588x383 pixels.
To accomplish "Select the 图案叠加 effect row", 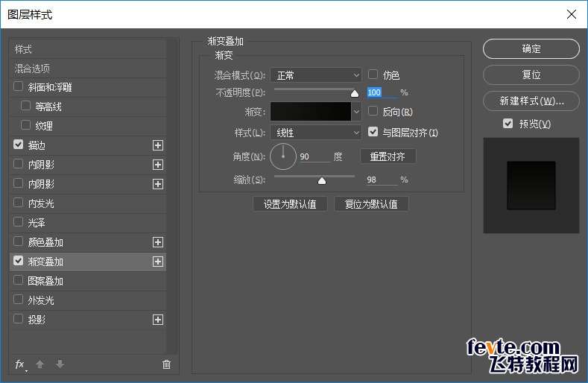I will pyautogui.click(x=88, y=281).
